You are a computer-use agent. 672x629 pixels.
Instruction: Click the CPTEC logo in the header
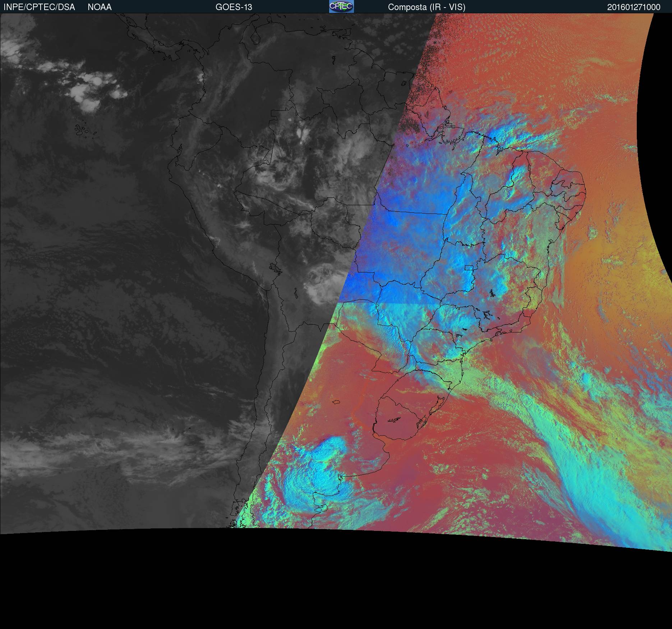[x=341, y=6]
